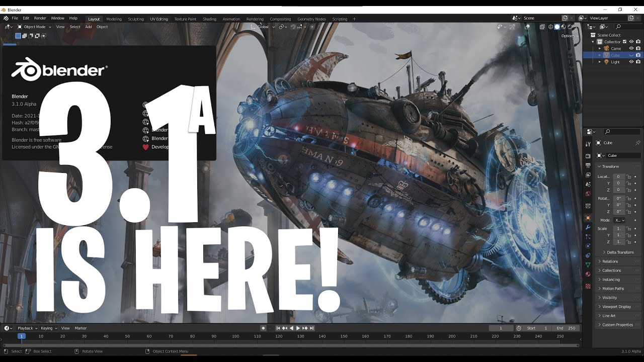
Task: Switch to wireframe viewport shading
Action: pos(551,27)
